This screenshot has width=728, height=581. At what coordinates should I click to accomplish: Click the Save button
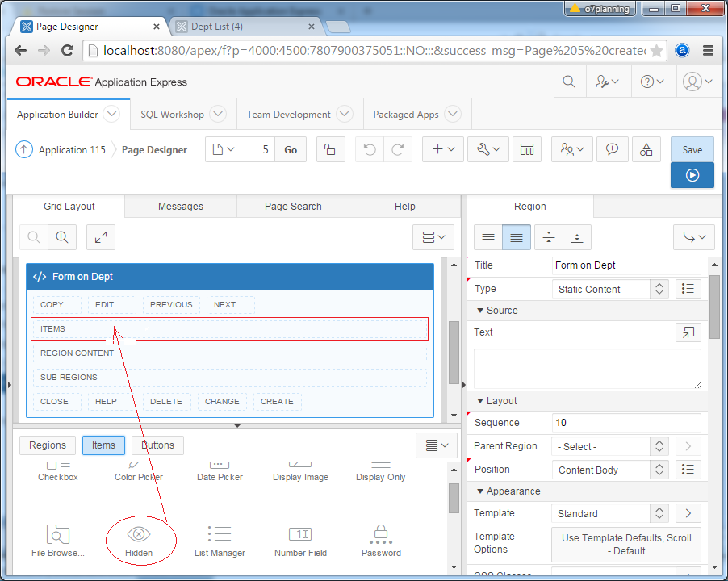[x=692, y=149]
